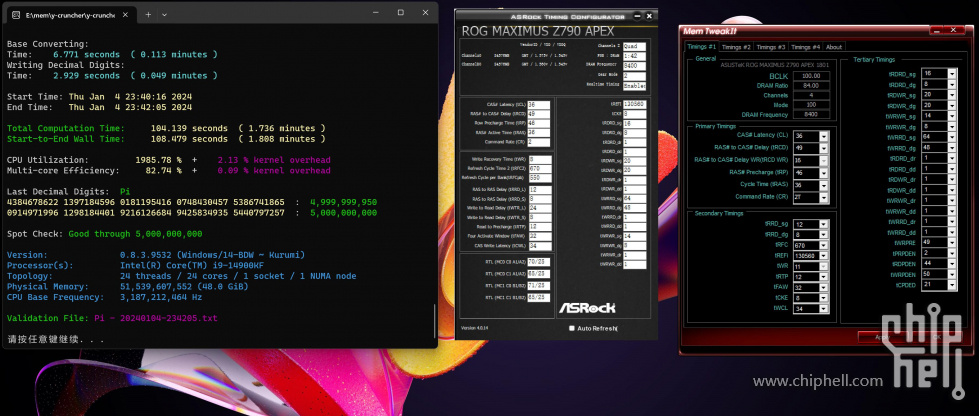This screenshot has width=979, height=416.
Task: Click the Apply button in MemTweakIt
Action: click(x=882, y=337)
